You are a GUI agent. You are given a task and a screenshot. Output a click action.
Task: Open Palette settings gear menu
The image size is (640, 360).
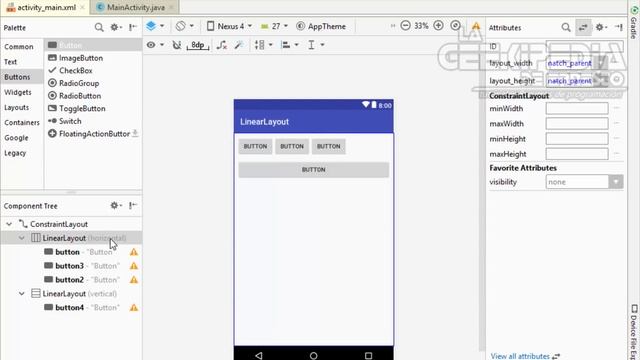coord(116,27)
